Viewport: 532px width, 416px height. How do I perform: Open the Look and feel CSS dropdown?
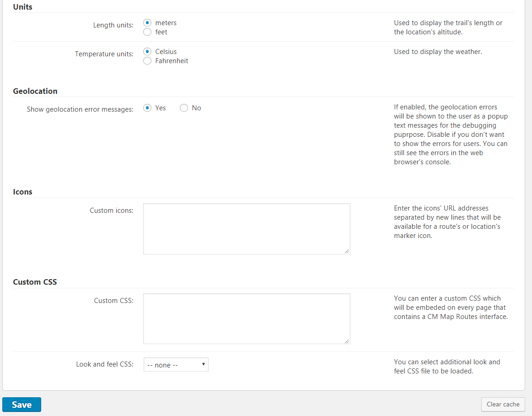pos(176,365)
